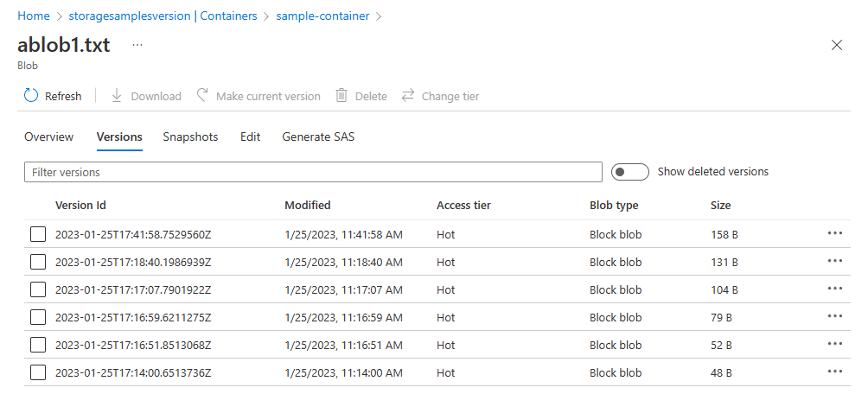Open more options beside ablob1.txt title
This screenshot has height=413, width=868.
click(137, 45)
